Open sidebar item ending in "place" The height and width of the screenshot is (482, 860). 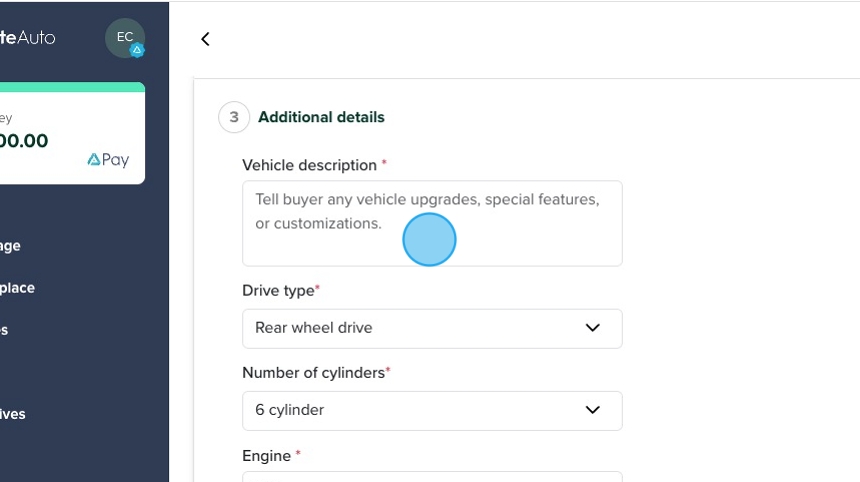[x=17, y=288]
